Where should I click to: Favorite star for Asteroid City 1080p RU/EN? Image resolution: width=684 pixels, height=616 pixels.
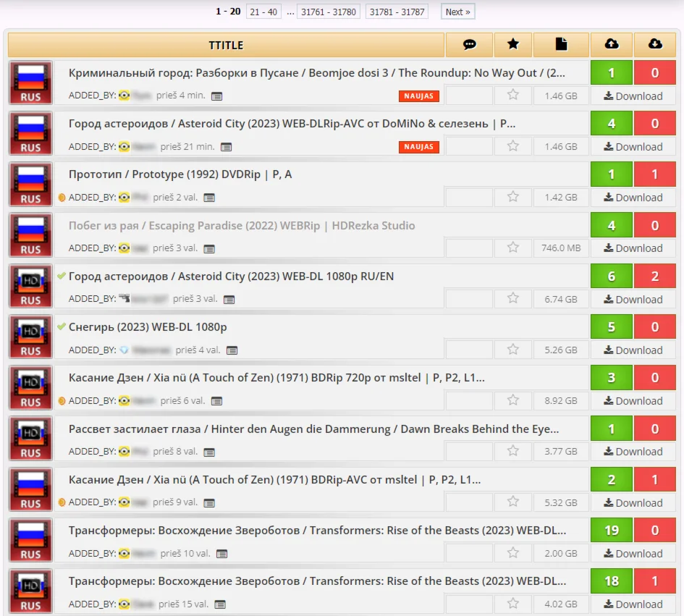[513, 298]
